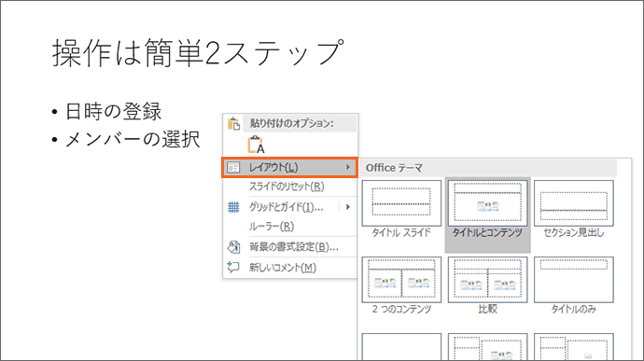This screenshot has height=361, width=644.
Task: Expand the arrow next to レイアウト(L)
Action: coord(347,167)
